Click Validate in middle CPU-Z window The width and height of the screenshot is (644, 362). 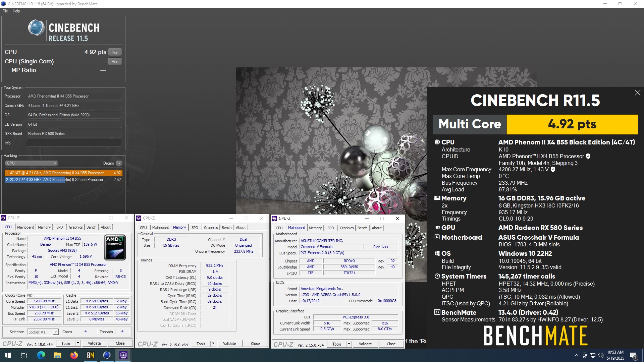pos(229,344)
